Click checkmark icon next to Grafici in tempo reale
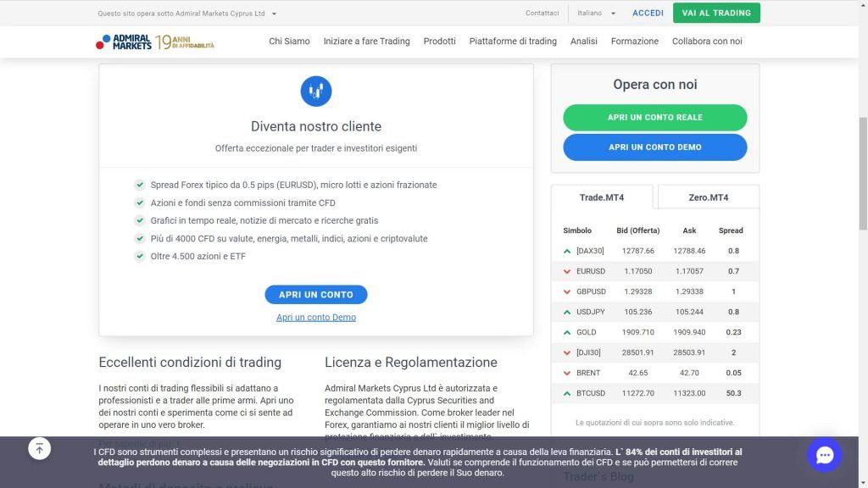This screenshot has height=488, width=868. [x=140, y=220]
